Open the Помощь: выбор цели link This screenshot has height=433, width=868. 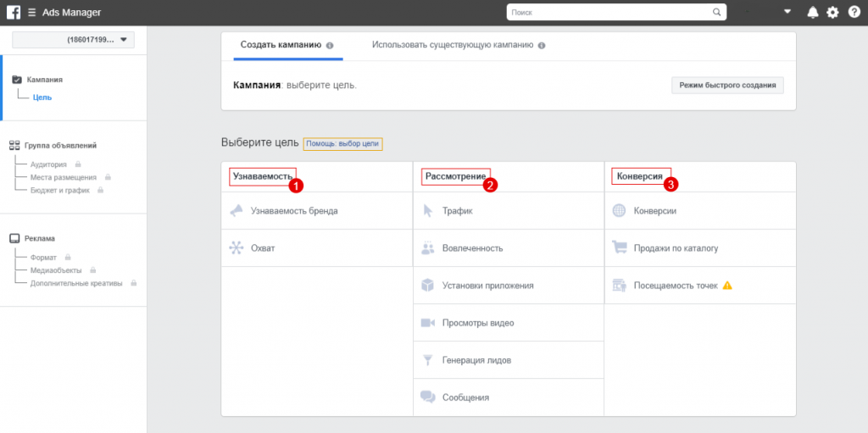point(342,143)
